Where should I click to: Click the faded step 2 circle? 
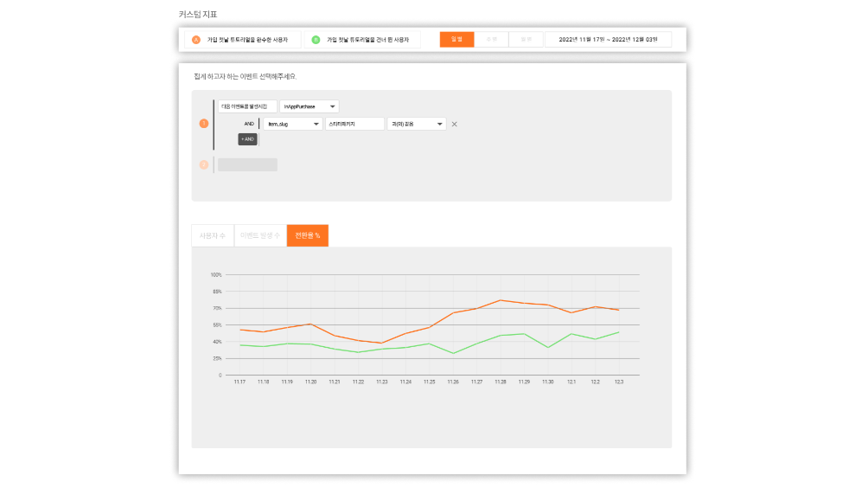[204, 164]
